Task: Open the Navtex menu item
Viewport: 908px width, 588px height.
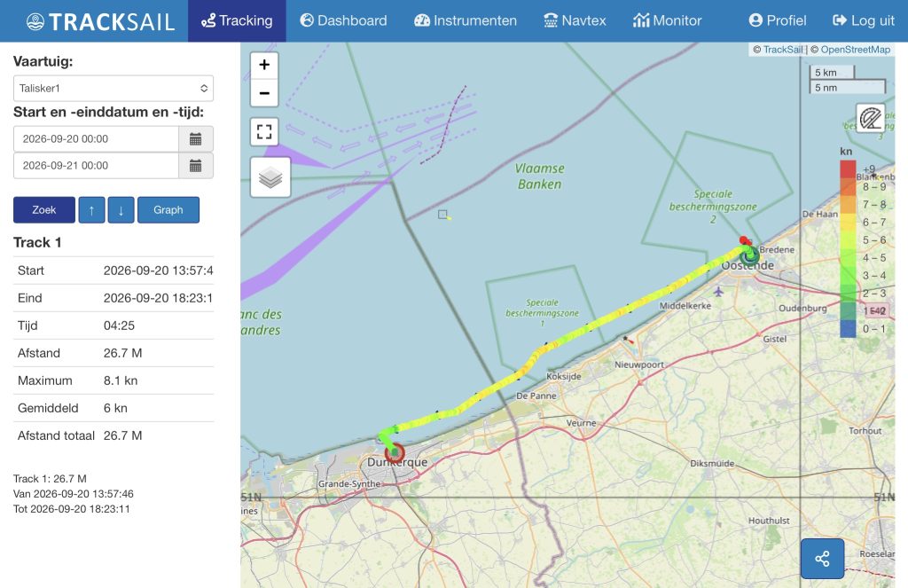Action: tap(575, 21)
